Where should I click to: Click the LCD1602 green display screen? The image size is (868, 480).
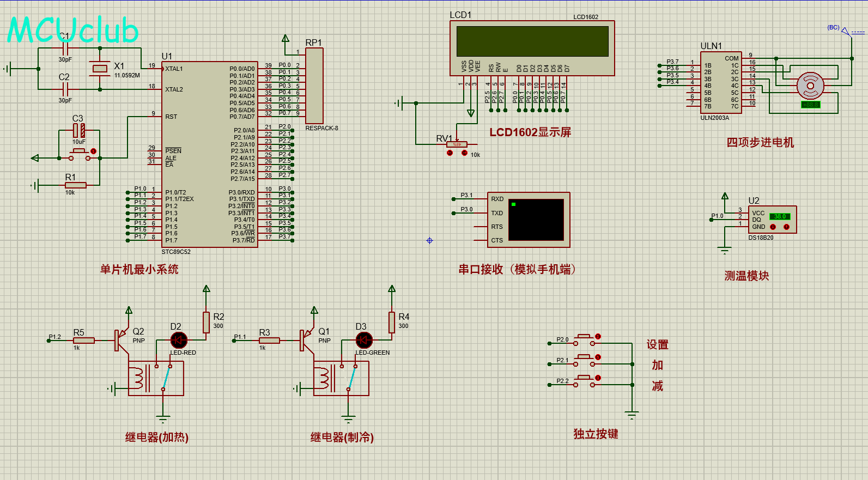[x=532, y=41]
